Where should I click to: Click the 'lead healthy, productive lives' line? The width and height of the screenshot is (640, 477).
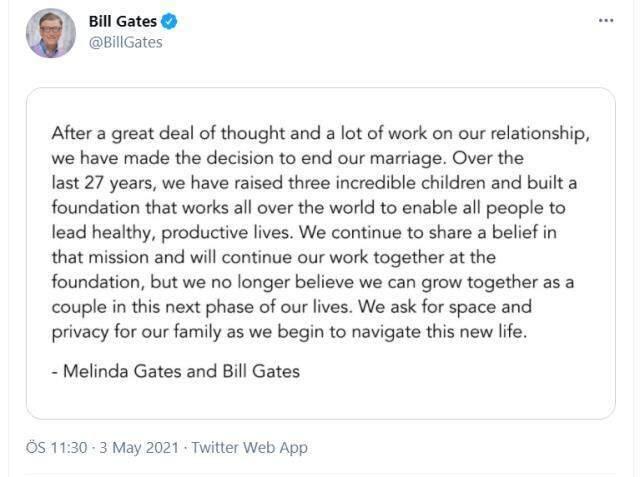[304, 233]
